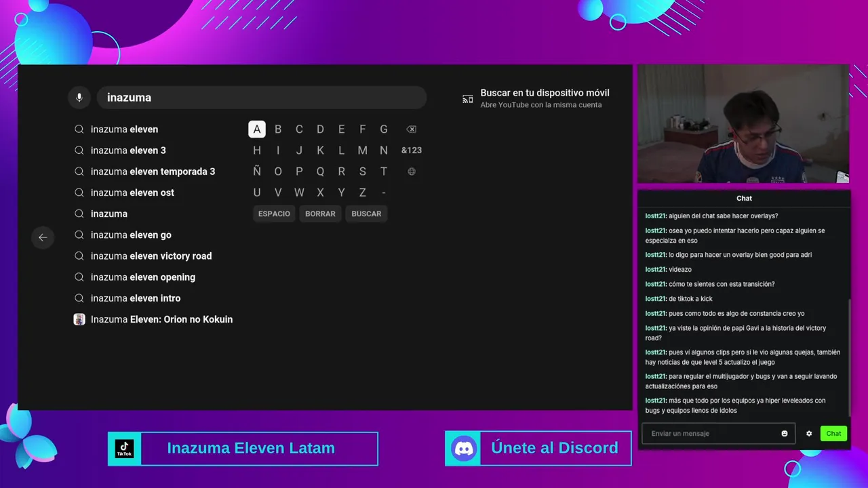
Task: Click search icon beside 'inazuma eleven go'
Action: click(x=79, y=235)
